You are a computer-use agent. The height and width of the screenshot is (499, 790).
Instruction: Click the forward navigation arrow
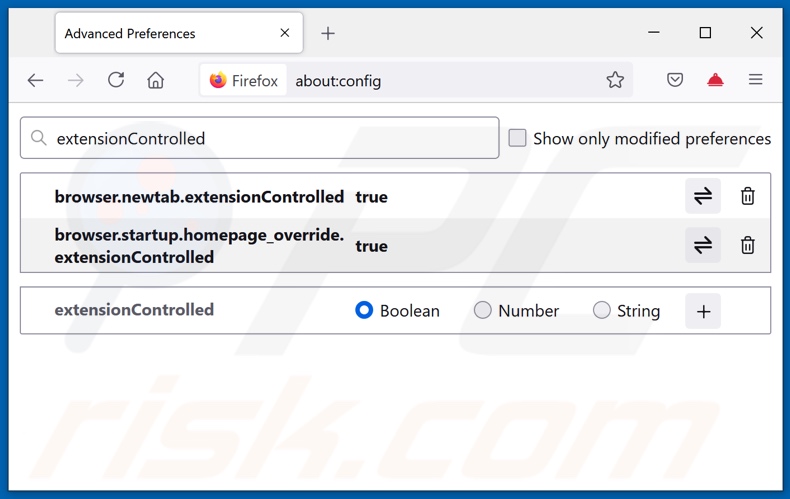(76, 80)
